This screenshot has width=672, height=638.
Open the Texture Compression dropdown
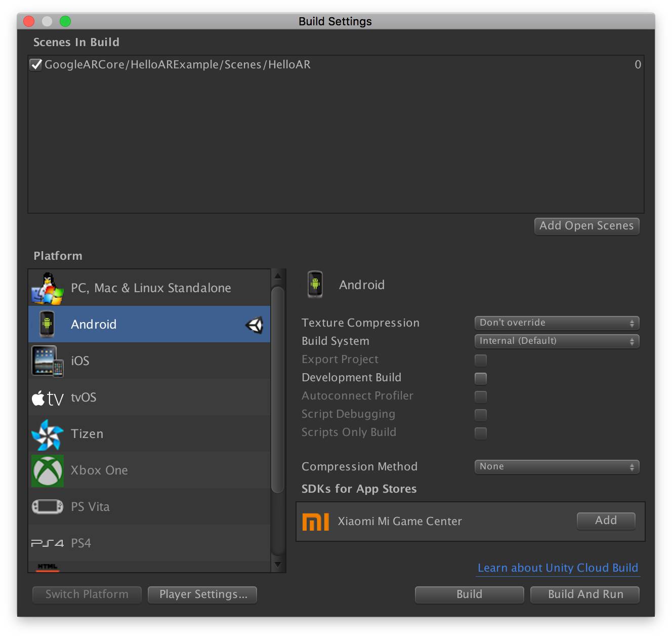coord(557,323)
